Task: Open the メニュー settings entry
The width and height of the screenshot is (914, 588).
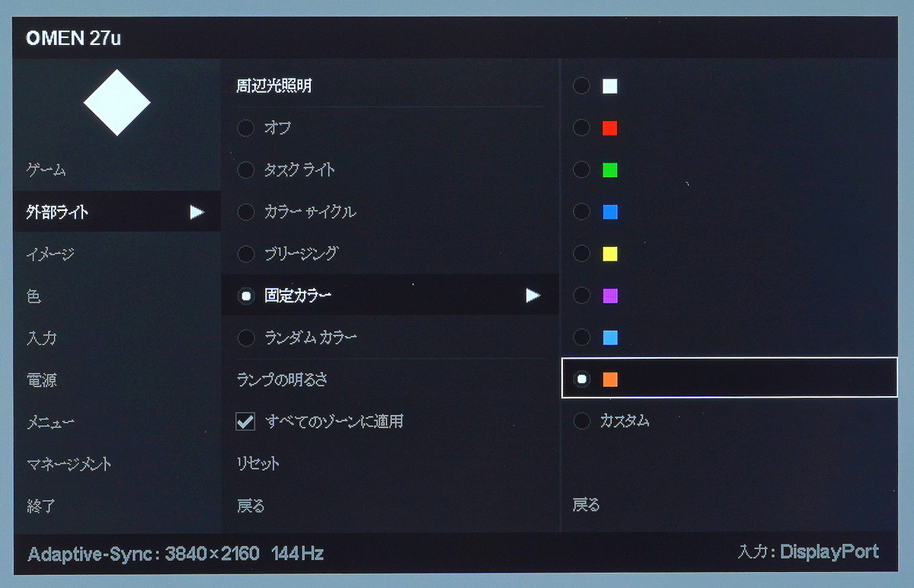Action: point(50,421)
